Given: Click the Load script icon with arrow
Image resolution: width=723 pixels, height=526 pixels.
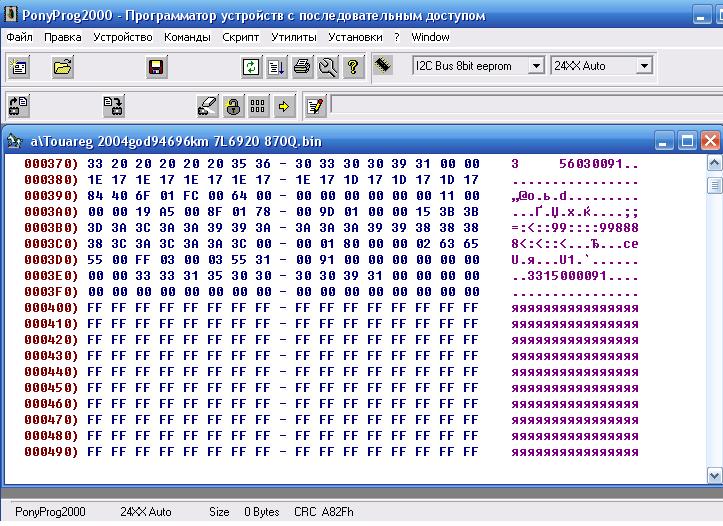Looking at the screenshot, I should [277, 67].
